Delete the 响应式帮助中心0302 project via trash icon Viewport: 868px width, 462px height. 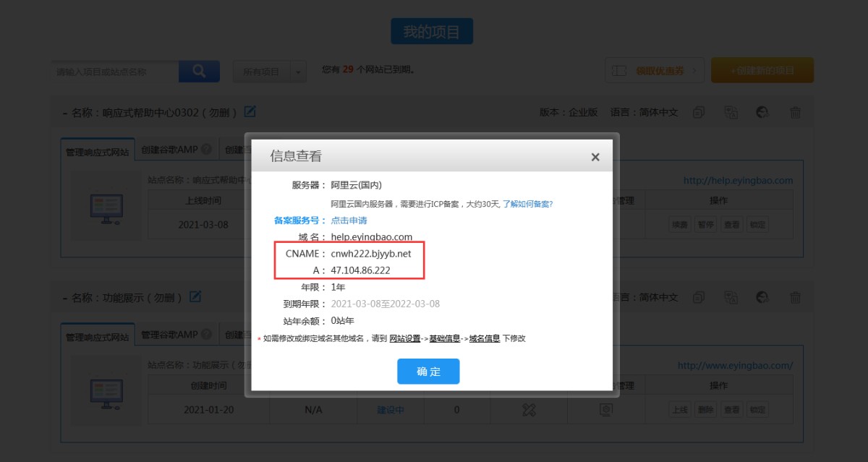coord(795,113)
